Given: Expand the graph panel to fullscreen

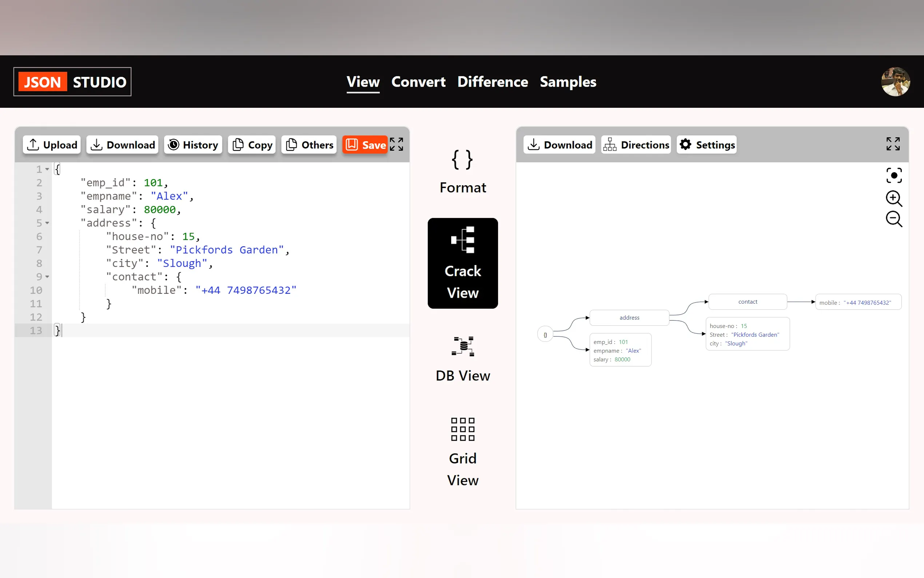Looking at the screenshot, I should [893, 144].
